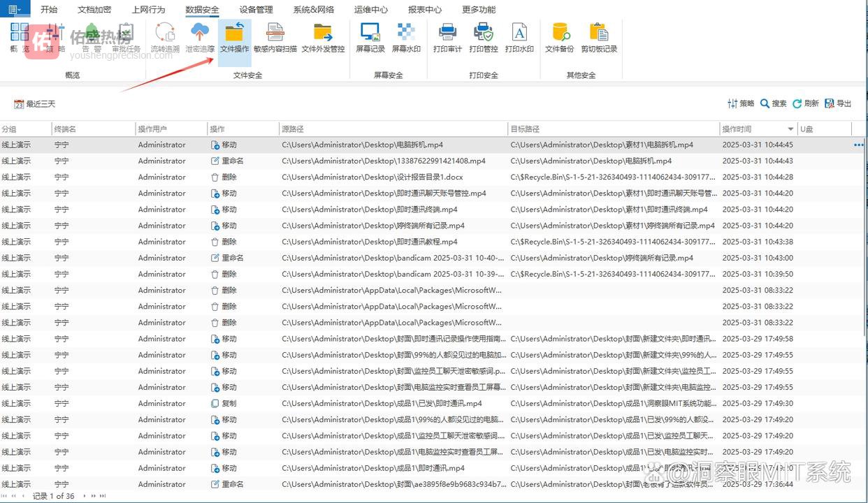Click the 导出 export button
Screen dimensions: 868x503
pos(838,103)
